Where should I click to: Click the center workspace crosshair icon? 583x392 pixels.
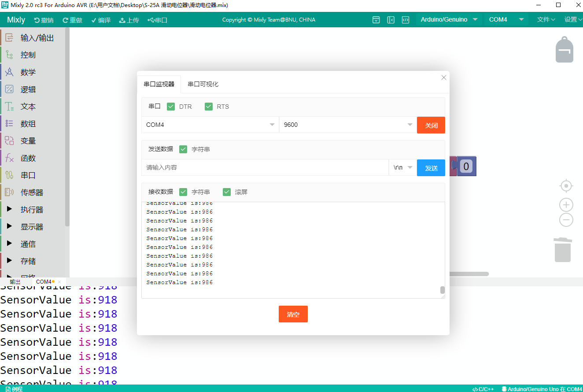tap(566, 186)
